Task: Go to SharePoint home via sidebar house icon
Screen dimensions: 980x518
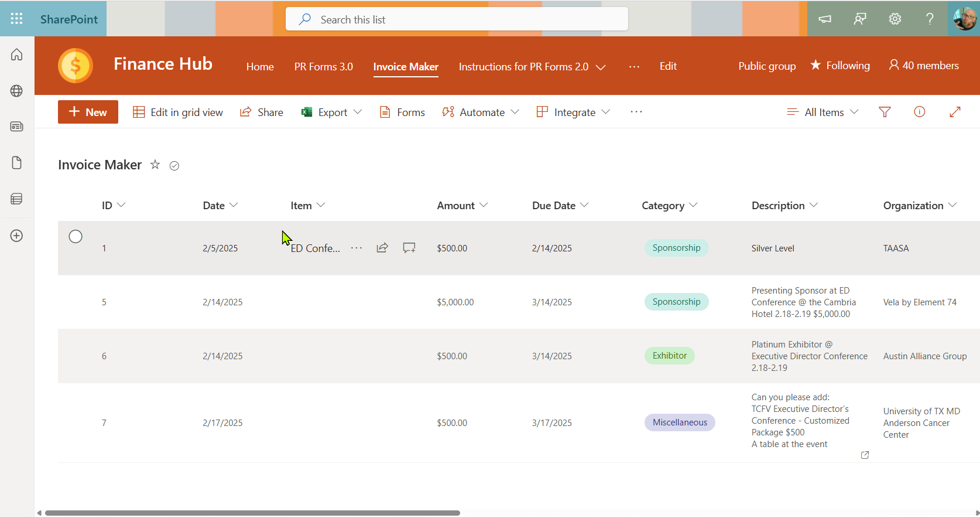Action: [x=17, y=54]
